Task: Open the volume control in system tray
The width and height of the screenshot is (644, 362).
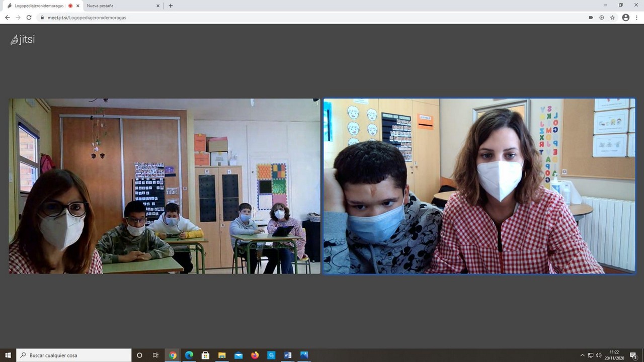Action: tap(598, 355)
